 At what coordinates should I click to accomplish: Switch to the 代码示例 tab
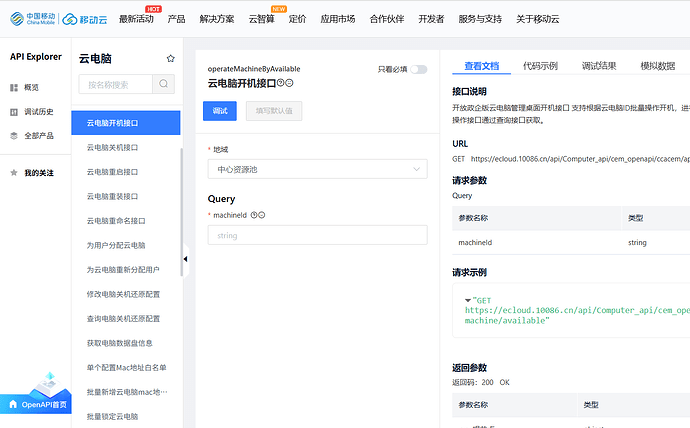(540, 66)
